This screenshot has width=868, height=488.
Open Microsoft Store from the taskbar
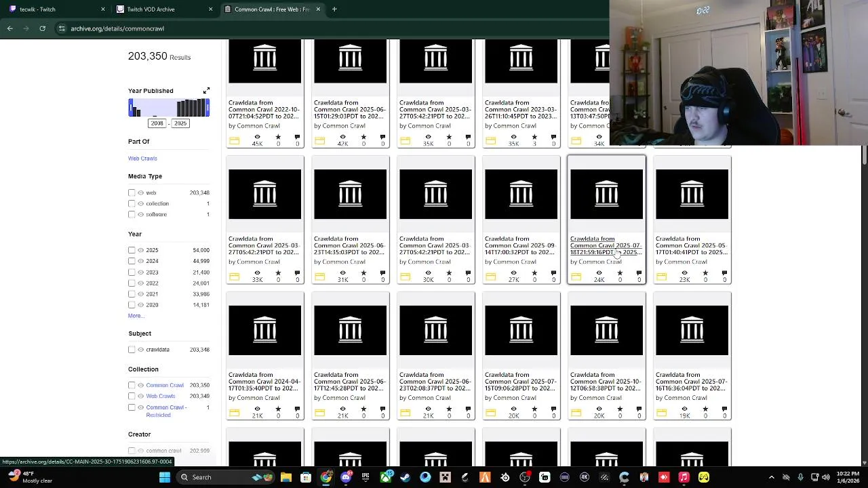coord(306,477)
